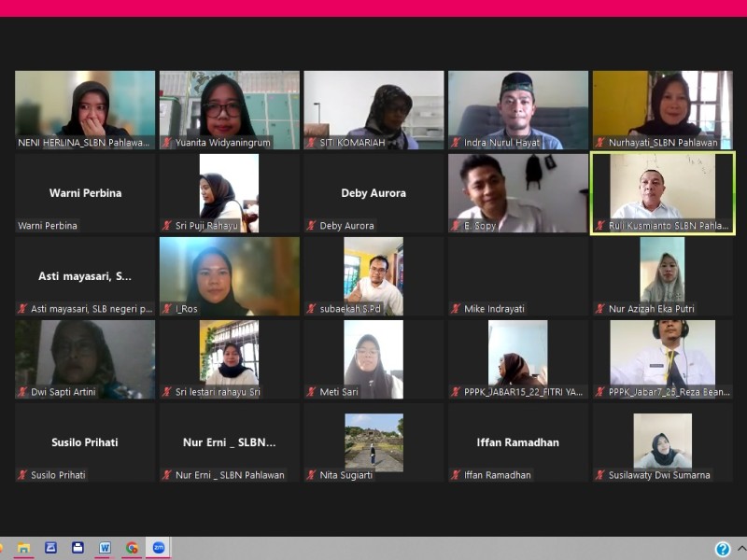The height and width of the screenshot is (560, 747).
Task: Select subaekah S.Pd's video tile
Action: 373,275
